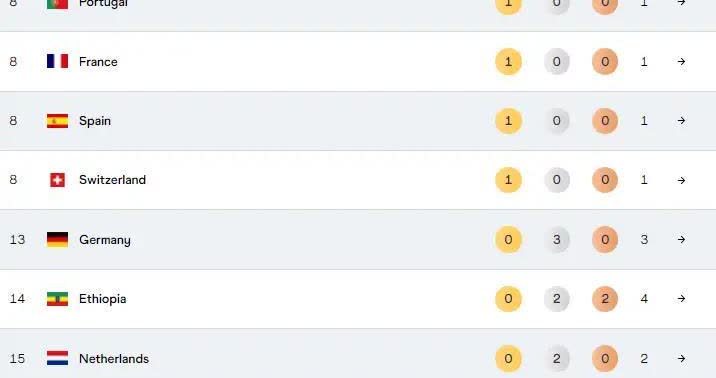Click the Spain flag icon
Image resolution: width=716 pixels, height=378 pixels.
(58, 121)
